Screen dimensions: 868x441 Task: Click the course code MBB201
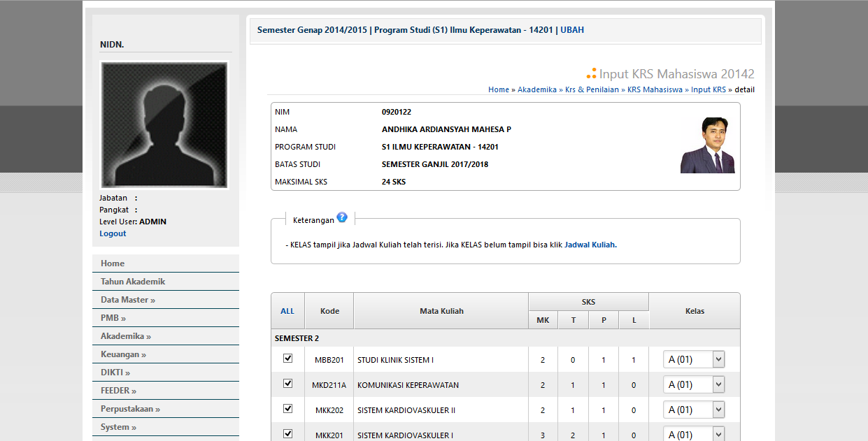pos(329,360)
